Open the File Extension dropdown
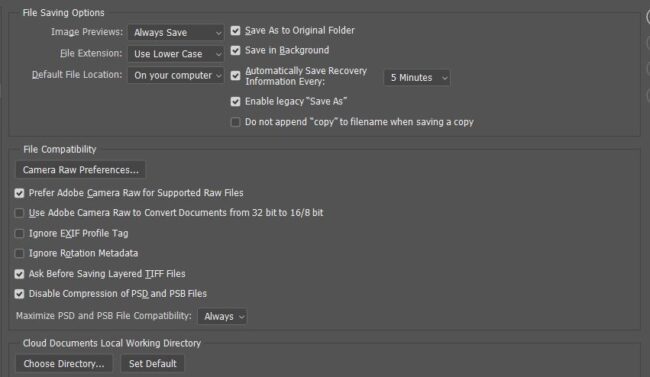Viewport: 650px width, 377px height. tap(176, 54)
